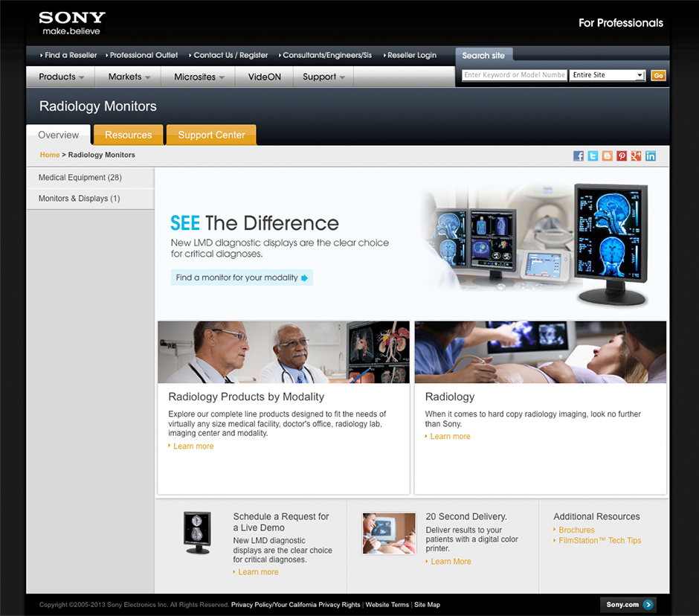
Task: Click the Search site tab label
Action: (x=483, y=56)
